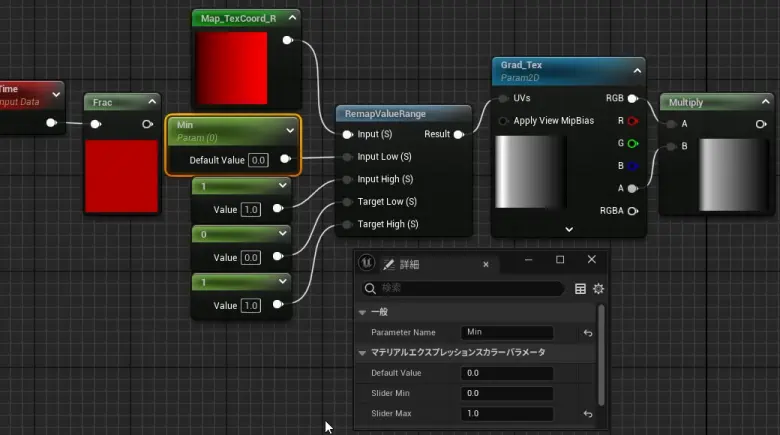Close the 詳細 tab
This screenshot has width=780, height=435.
click(x=486, y=265)
